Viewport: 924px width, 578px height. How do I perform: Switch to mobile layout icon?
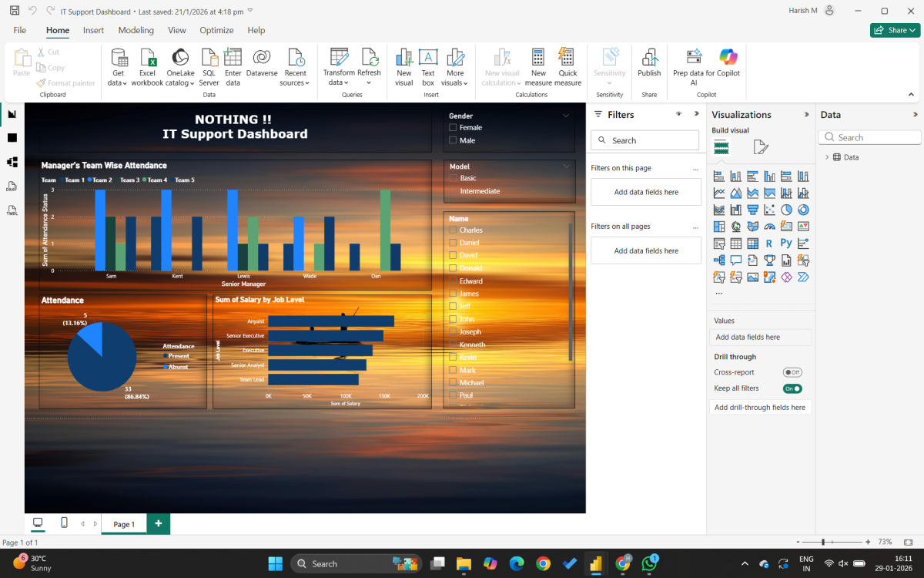64,523
